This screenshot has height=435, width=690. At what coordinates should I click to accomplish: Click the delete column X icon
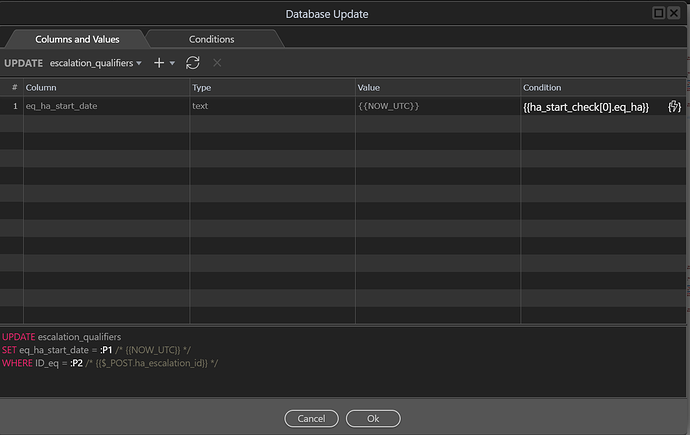coord(217,63)
